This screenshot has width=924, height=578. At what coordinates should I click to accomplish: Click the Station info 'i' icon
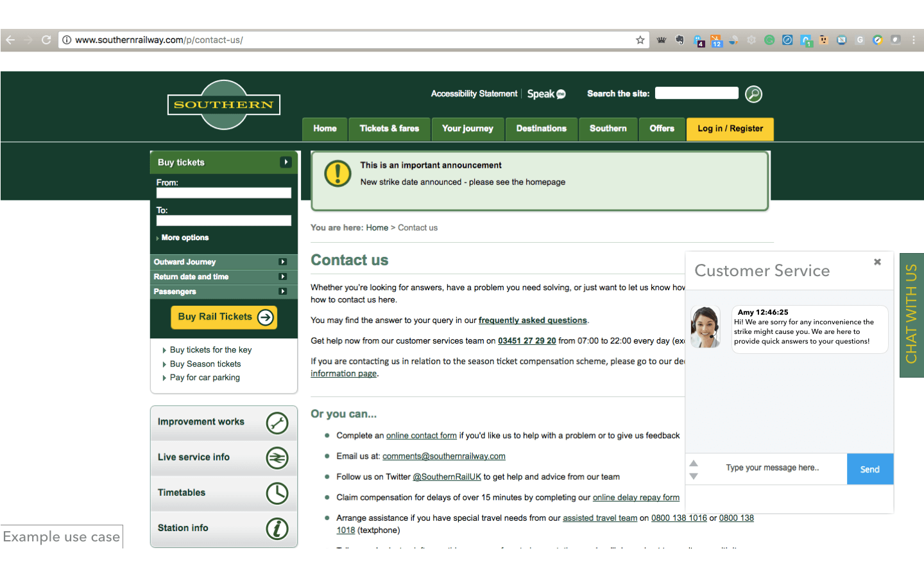(x=277, y=529)
